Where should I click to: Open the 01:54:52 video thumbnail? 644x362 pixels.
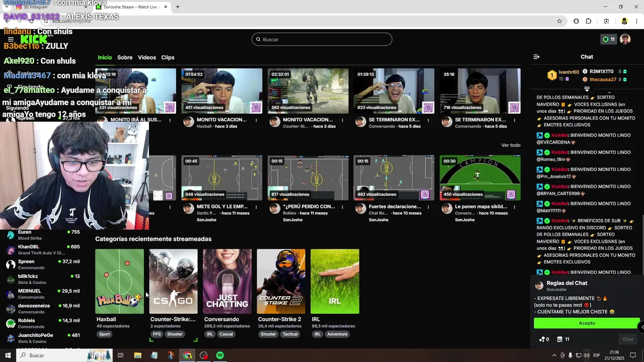222,91
